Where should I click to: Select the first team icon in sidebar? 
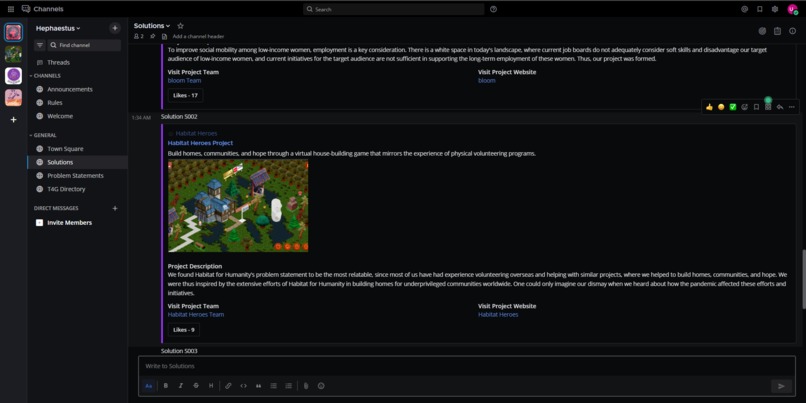[x=13, y=32]
